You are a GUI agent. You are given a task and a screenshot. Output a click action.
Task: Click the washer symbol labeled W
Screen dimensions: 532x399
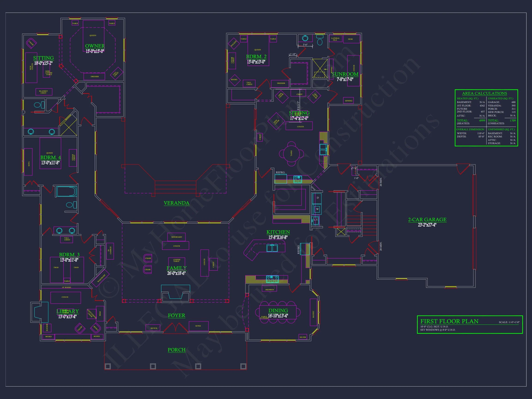(x=317, y=209)
